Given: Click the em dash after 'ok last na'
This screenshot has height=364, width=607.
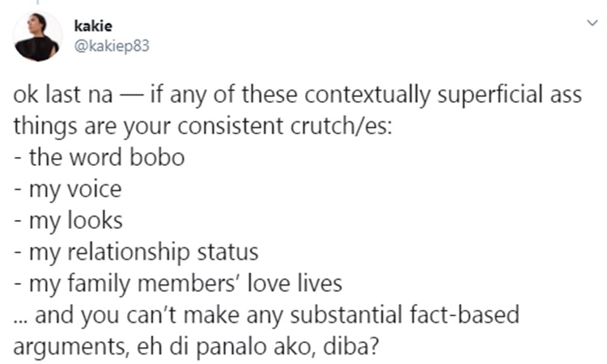Looking at the screenshot, I should (131, 95).
